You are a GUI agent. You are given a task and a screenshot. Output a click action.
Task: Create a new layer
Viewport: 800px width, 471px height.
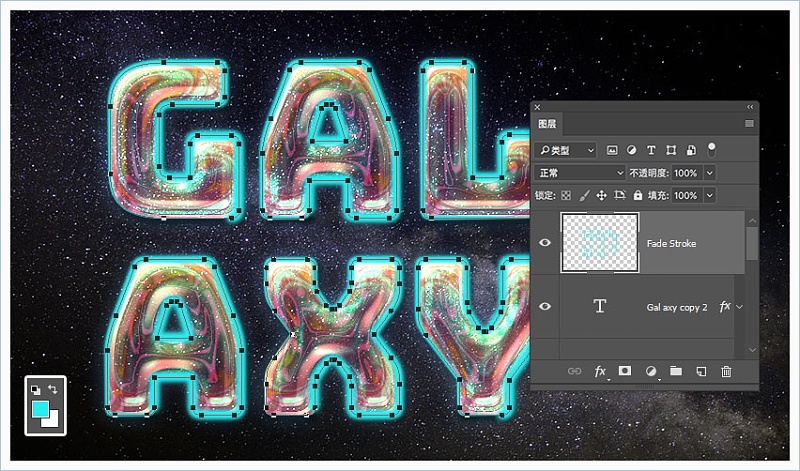(701, 371)
